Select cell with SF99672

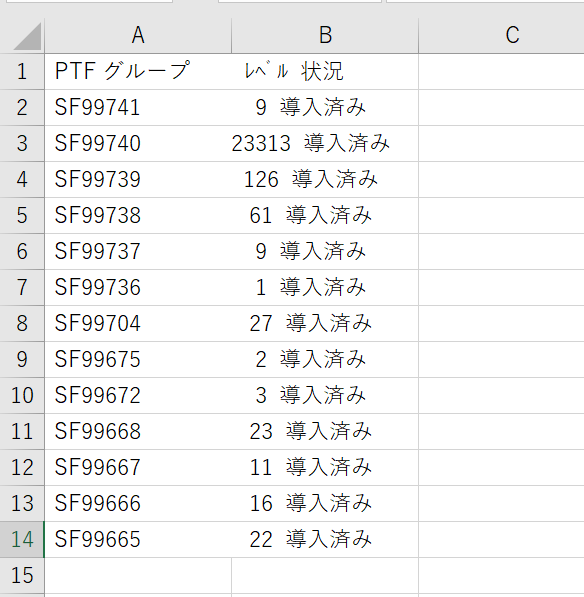[138, 396]
